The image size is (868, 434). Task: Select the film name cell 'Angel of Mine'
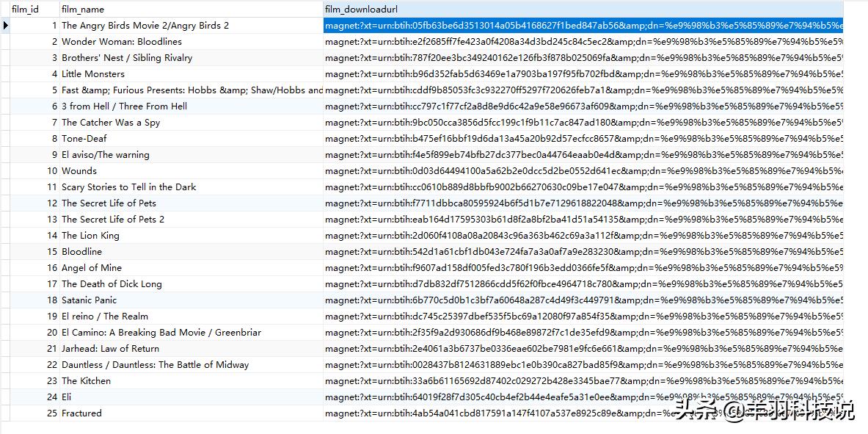click(92, 268)
